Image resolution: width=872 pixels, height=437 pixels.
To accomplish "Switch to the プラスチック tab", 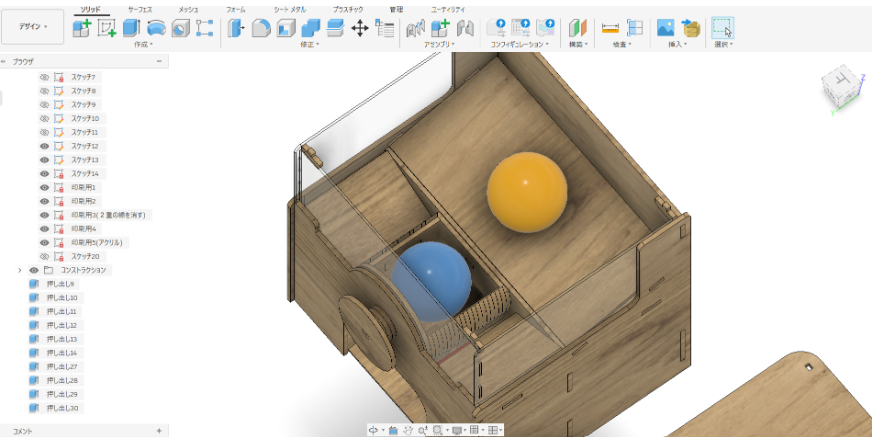I will pos(348,10).
